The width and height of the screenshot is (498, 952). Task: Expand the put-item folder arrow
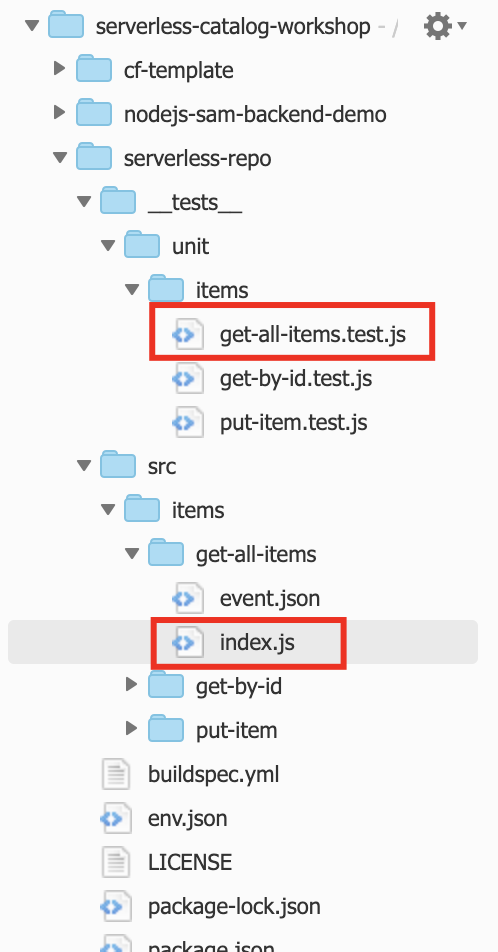(x=131, y=728)
